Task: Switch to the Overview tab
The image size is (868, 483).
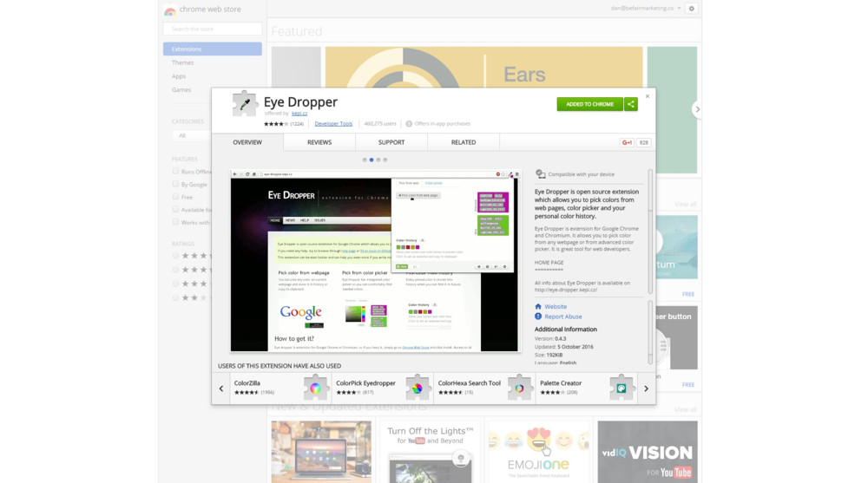Action: click(247, 142)
